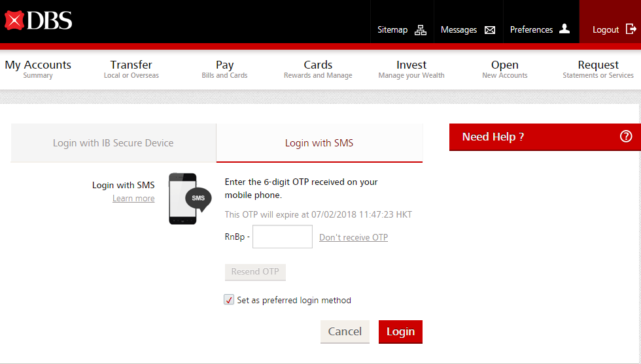Image resolution: width=641 pixels, height=364 pixels.
Task: Click the Logout exit icon
Action: [631, 29]
